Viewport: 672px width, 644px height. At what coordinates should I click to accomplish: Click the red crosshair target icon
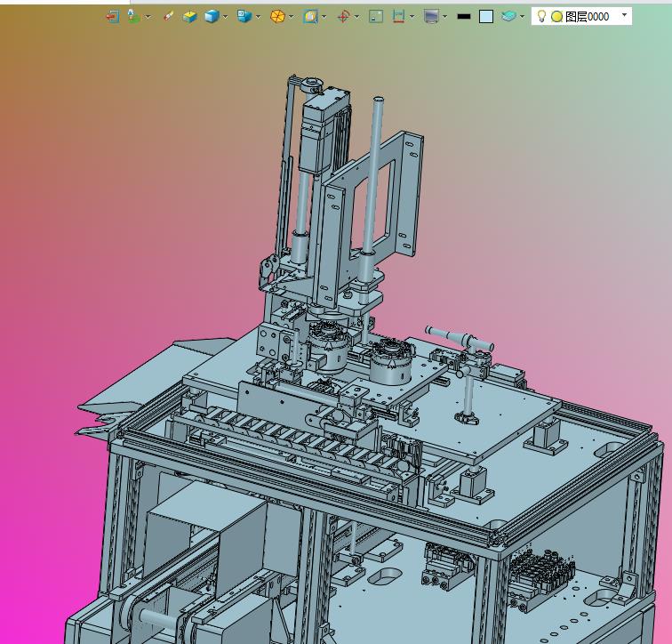click(x=343, y=17)
